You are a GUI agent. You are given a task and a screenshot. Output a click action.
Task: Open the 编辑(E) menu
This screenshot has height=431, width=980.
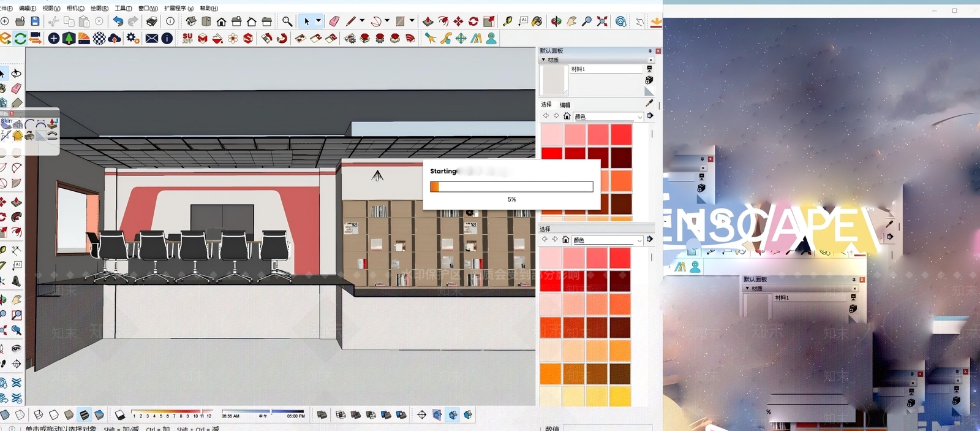click(28, 9)
